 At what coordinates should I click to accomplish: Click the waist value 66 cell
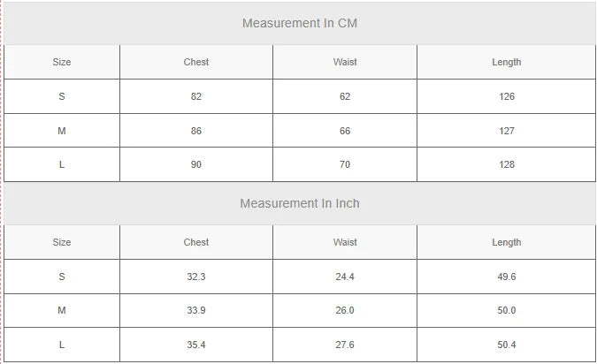click(345, 131)
